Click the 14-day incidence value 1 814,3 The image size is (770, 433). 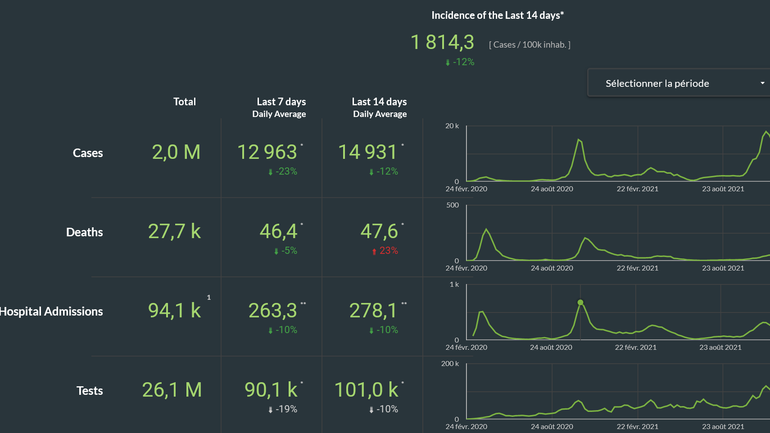(442, 42)
